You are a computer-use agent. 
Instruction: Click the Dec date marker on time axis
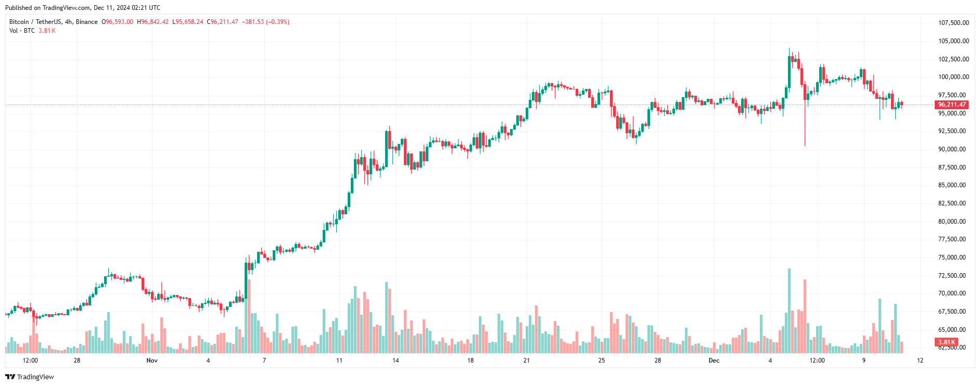pyautogui.click(x=714, y=361)
